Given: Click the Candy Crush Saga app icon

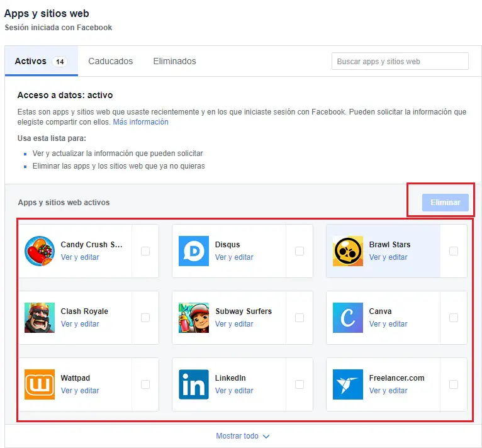Looking at the screenshot, I should click(x=40, y=251).
